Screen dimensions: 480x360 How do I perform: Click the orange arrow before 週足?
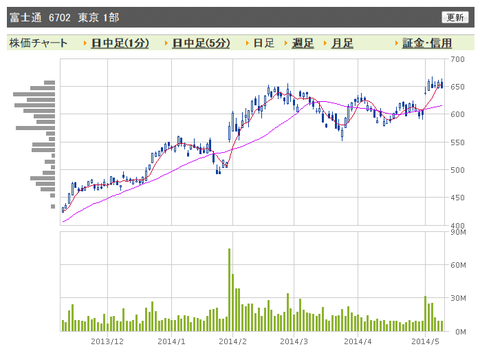(286, 43)
